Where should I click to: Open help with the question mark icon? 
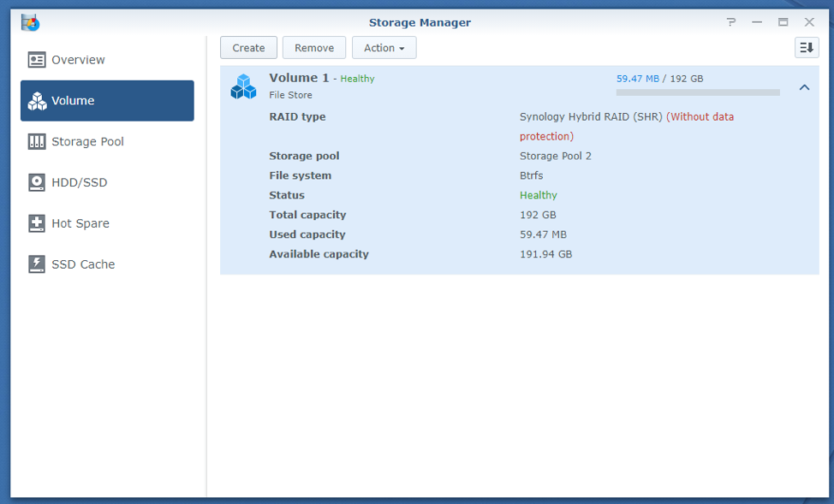731,22
